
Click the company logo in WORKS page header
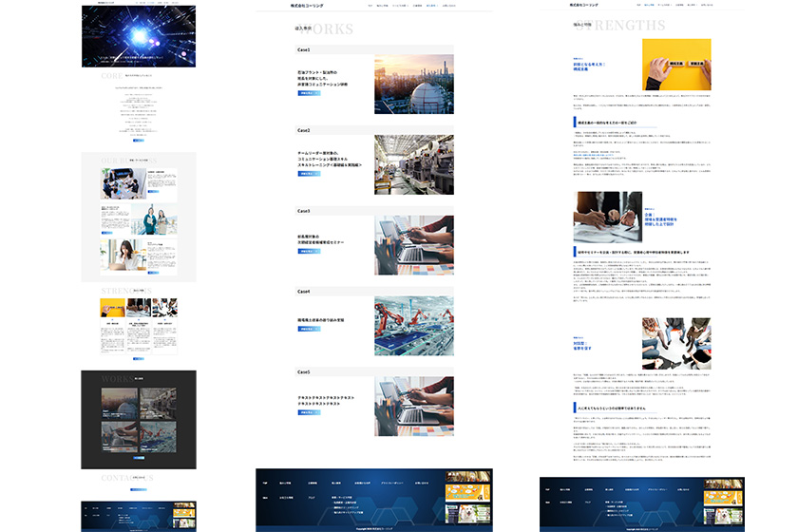click(x=309, y=6)
